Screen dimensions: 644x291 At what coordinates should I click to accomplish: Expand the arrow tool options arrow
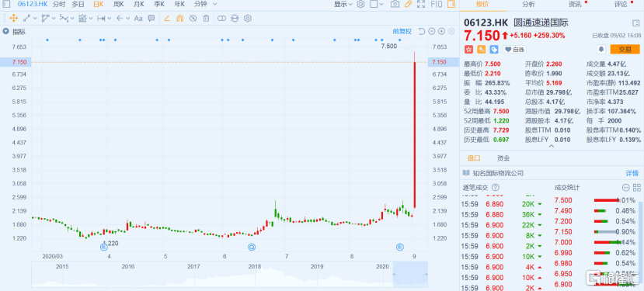[127, 18]
